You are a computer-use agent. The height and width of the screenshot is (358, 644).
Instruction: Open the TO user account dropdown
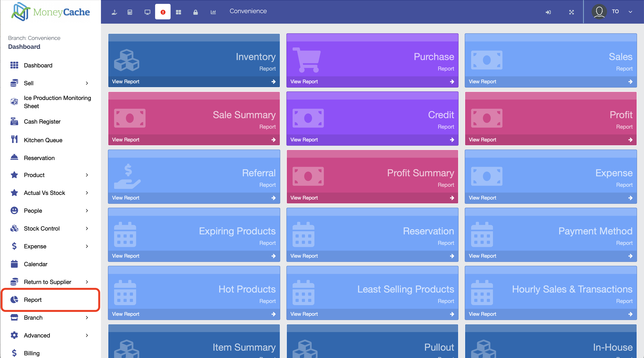(615, 11)
